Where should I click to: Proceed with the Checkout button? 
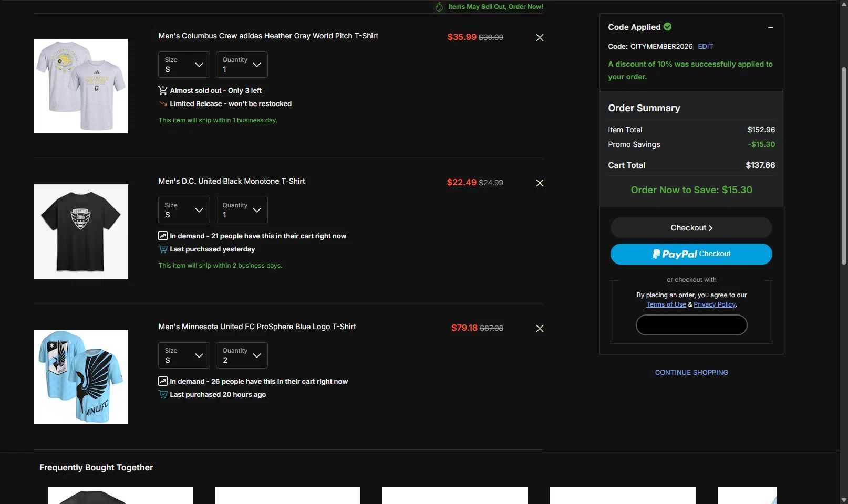coord(691,228)
